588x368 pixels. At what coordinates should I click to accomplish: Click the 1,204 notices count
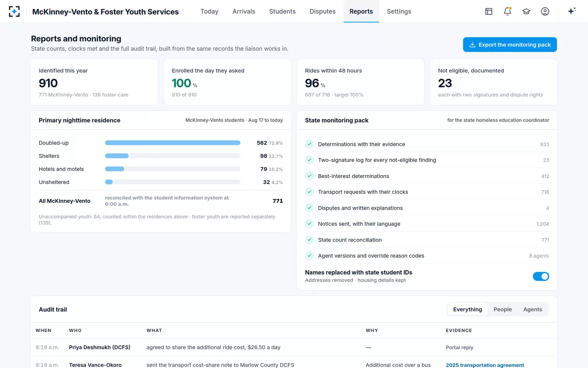coord(543,224)
